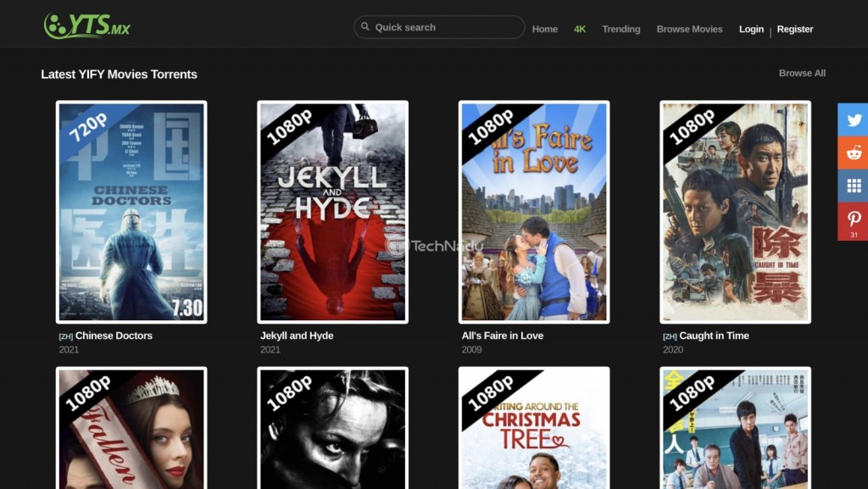This screenshot has width=868, height=489.
Task: Click year 2020 under Caught in Time
Action: pyautogui.click(x=673, y=350)
